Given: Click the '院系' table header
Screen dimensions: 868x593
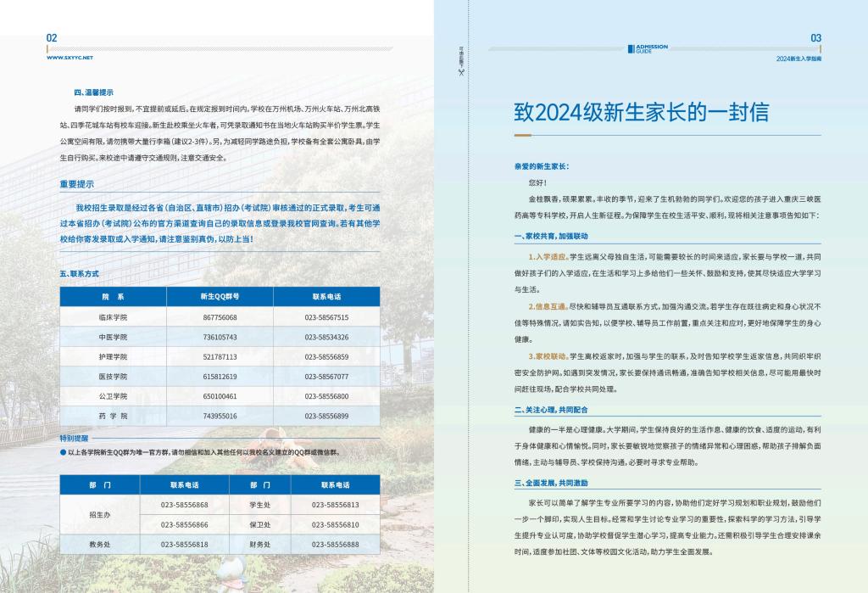Looking at the screenshot, I should [x=113, y=297].
